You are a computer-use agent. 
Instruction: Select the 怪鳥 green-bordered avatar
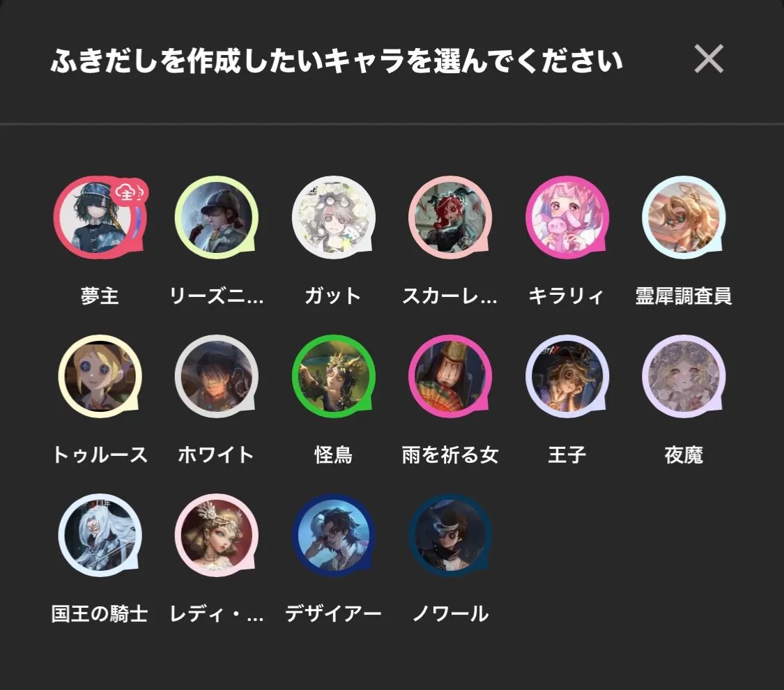333,376
